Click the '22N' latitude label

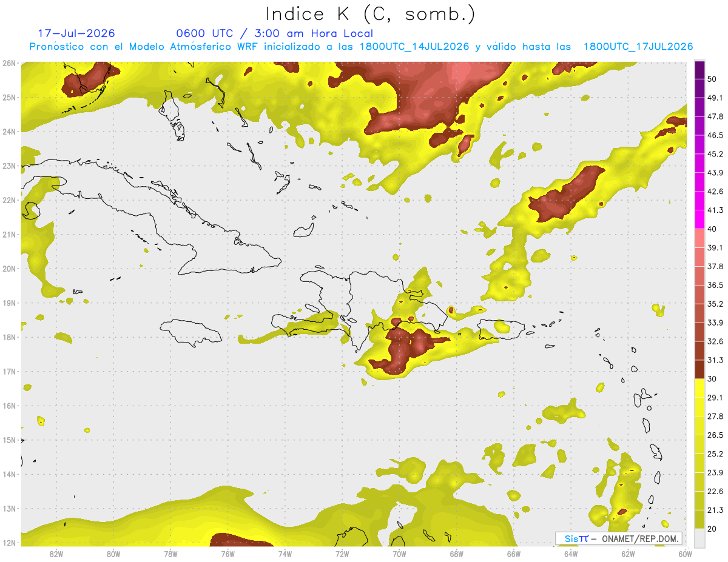(9, 200)
